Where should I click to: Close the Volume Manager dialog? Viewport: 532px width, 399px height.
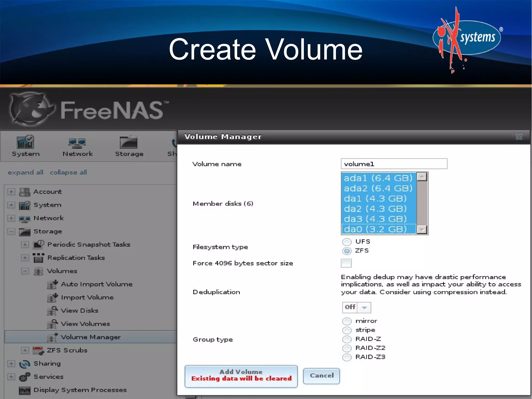click(519, 137)
